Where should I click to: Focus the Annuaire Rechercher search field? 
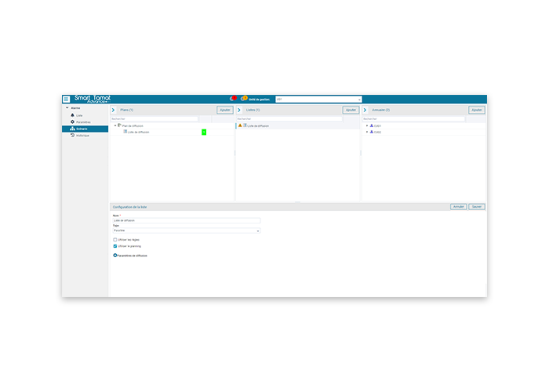pos(413,119)
